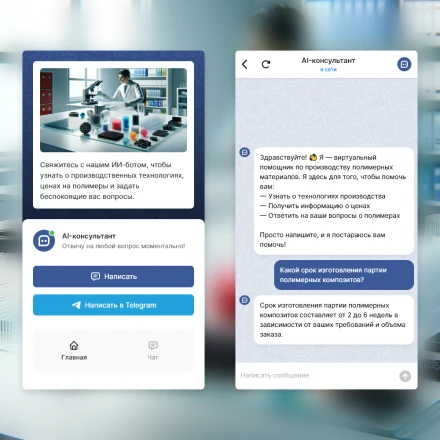Click the laboratory polymers image
Viewport: 440px width, 440px height.
pos(113,110)
